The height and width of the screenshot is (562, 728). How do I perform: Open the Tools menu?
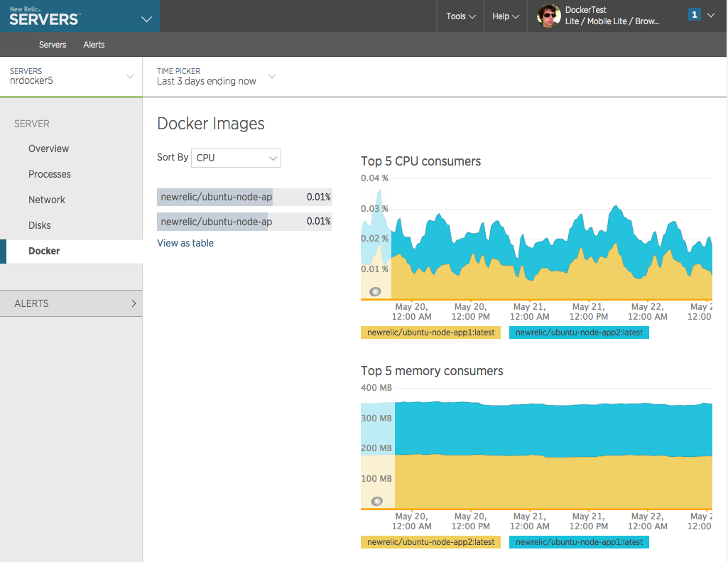click(460, 16)
